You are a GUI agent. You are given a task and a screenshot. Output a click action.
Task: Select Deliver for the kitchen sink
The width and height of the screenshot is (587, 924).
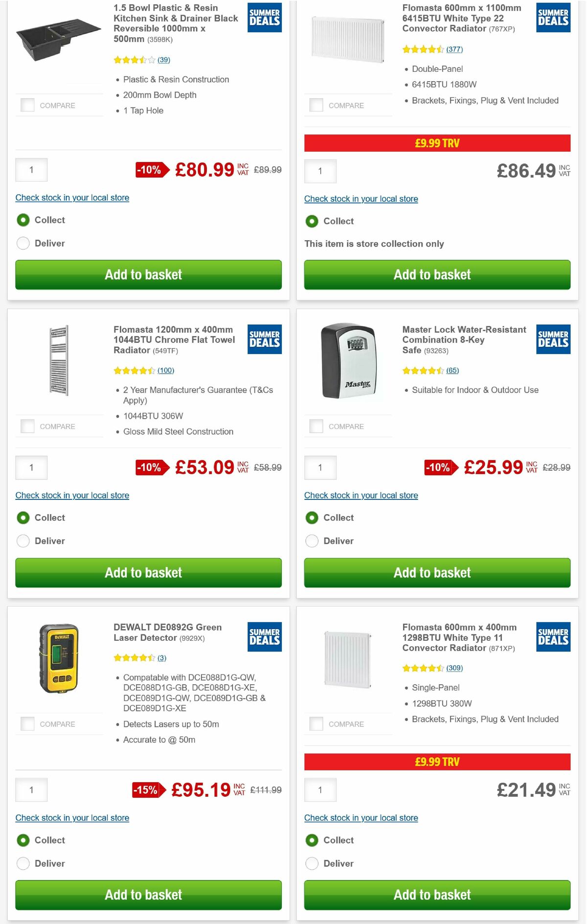23,243
